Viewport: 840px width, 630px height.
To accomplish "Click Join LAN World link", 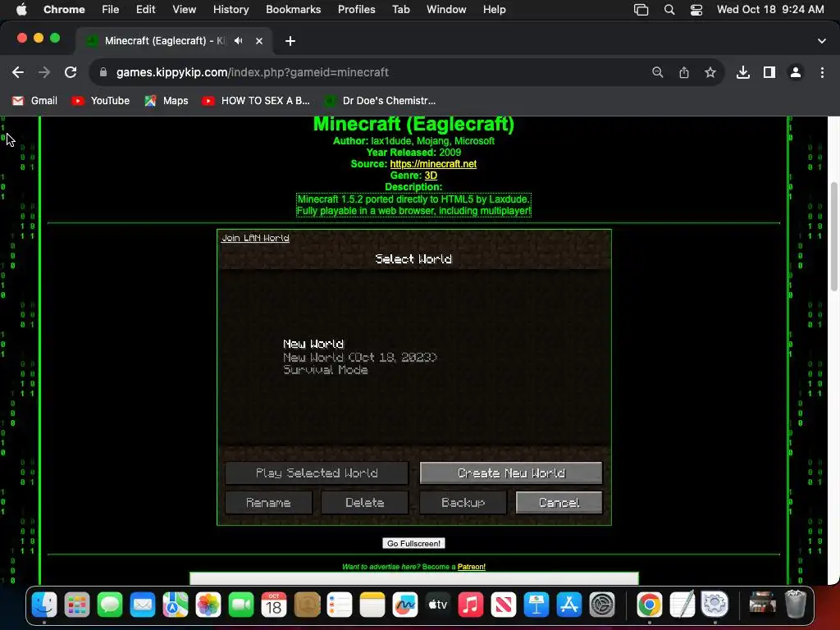I will pos(256,238).
